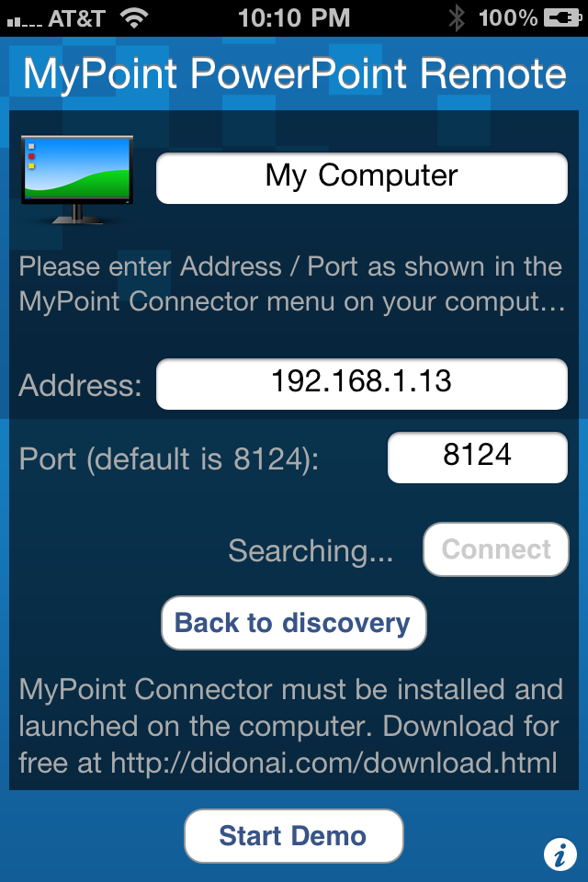Tap the battery indicator icon
588x882 pixels.
[562, 18]
